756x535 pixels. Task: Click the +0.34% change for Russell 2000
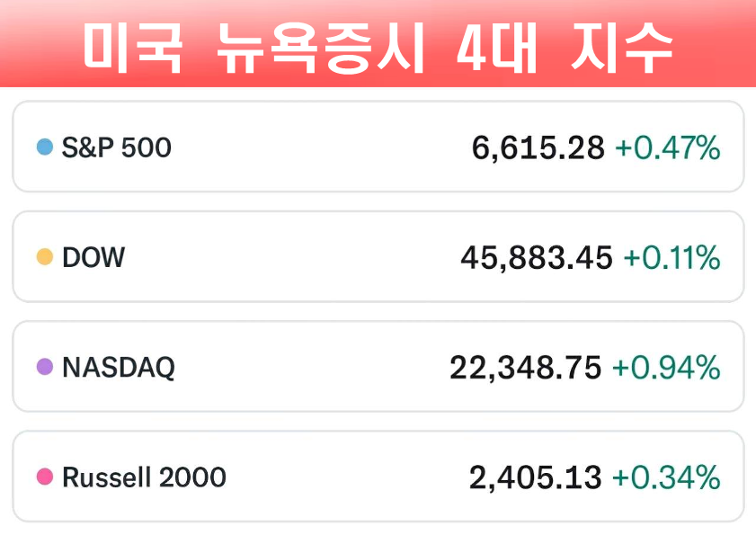[666, 477]
